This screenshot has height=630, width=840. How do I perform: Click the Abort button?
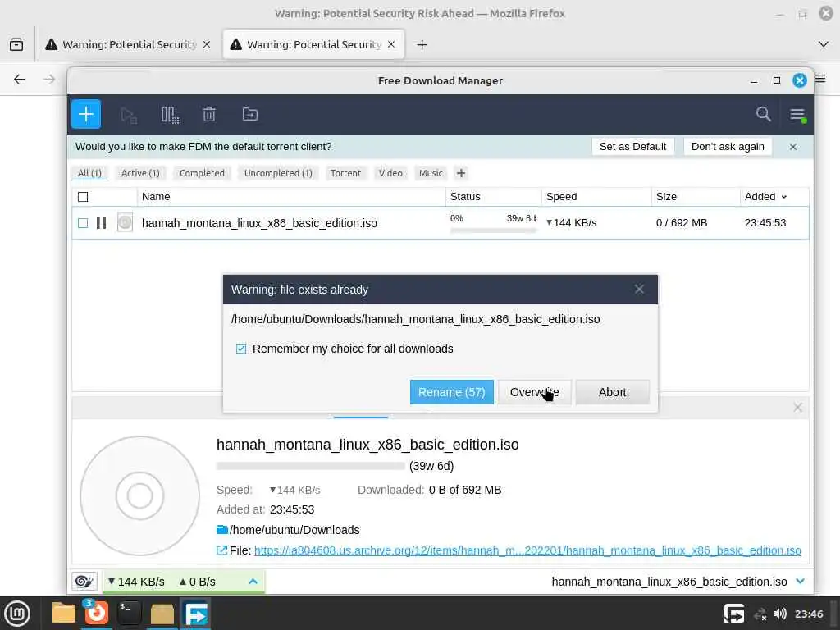pos(612,392)
